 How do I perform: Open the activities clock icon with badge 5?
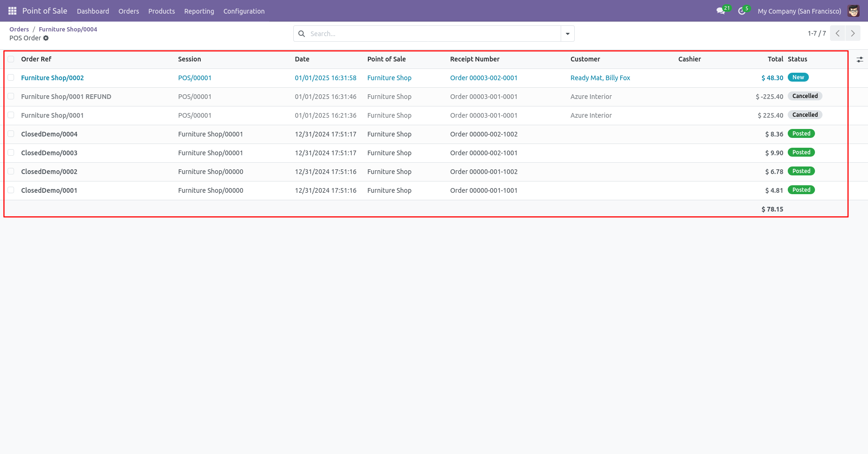coord(742,11)
